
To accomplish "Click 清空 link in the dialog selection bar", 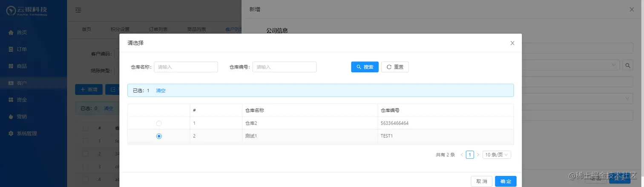I will (161, 91).
